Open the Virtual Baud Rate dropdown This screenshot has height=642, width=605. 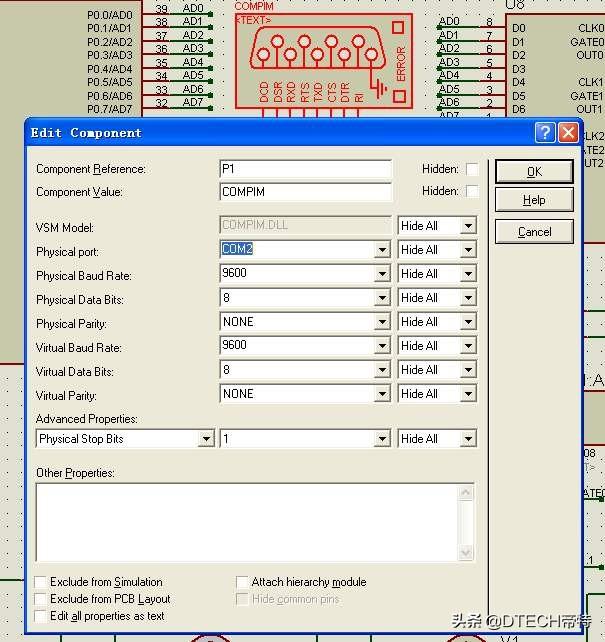tap(382, 346)
